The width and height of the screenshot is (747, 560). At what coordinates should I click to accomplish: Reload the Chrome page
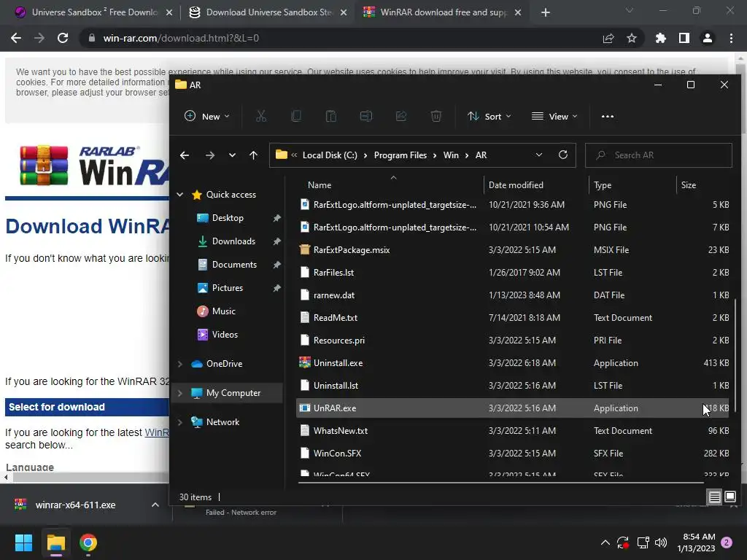coord(63,38)
